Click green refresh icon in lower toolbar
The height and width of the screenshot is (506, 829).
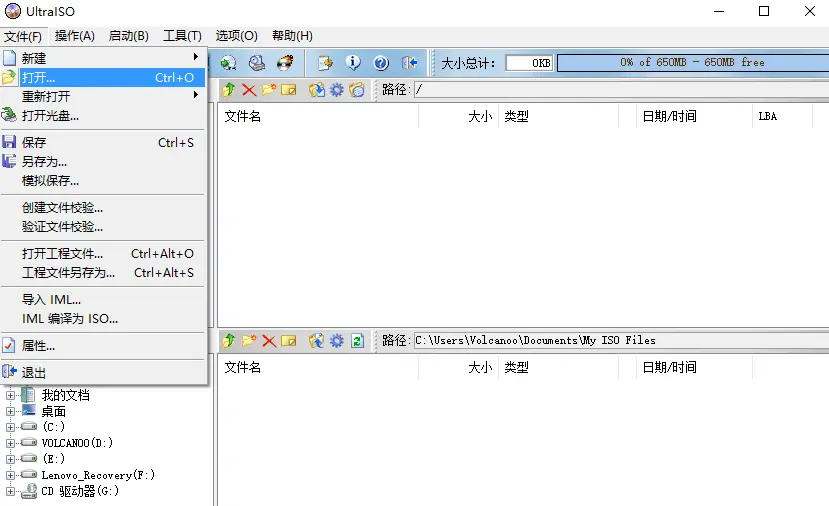coord(357,341)
